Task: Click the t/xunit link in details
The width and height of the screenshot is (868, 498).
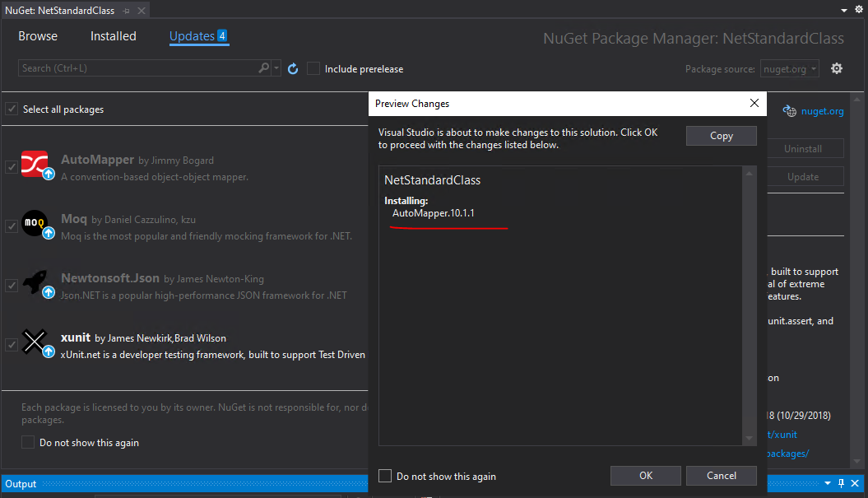Action: (x=782, y=435)
